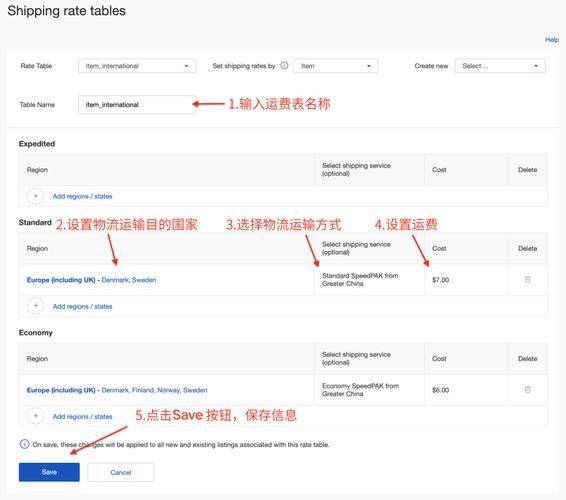Open the Create new Select dropdown
The width and height of the screenshot is (566, 500).
click(x=500, y=66)
